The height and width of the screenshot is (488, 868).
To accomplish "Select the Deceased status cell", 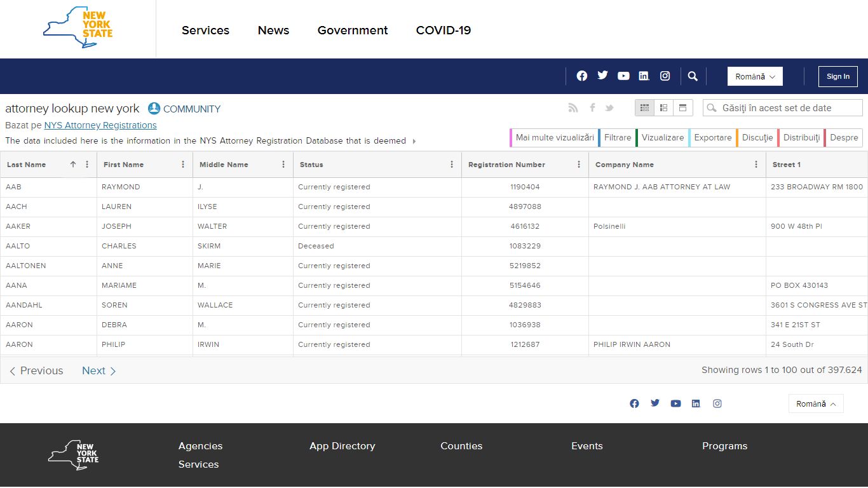I will (377, 246).
